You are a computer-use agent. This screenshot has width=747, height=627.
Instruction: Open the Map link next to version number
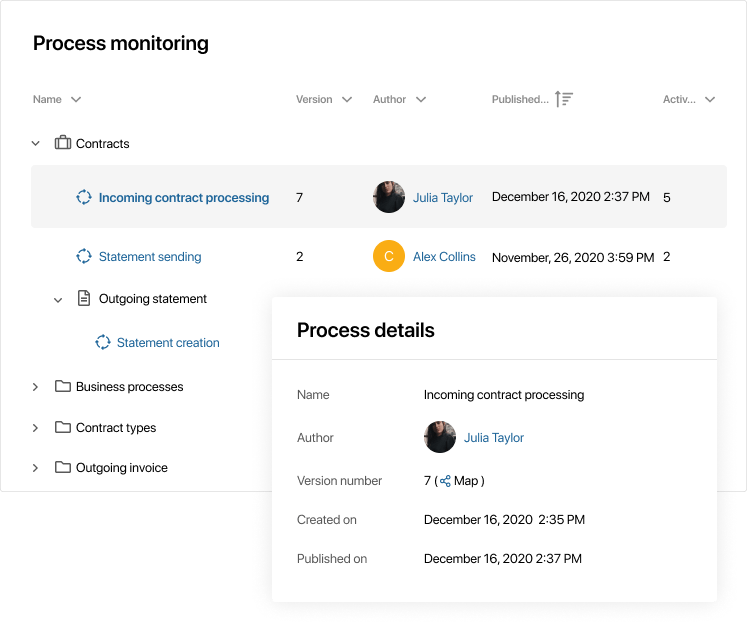[x=465, y=481]
